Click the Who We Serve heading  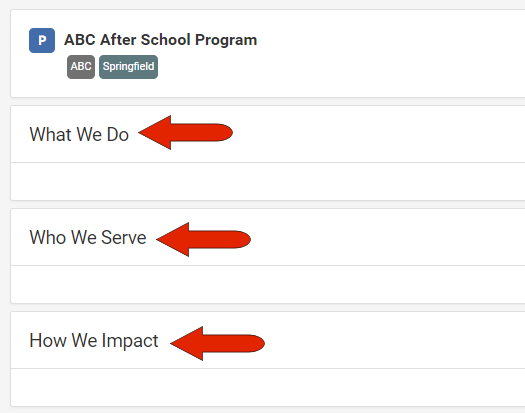pos(88,237)
